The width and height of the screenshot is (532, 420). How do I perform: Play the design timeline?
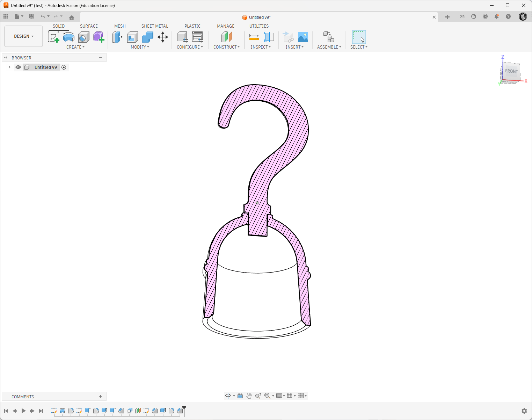tap(23, 411)
